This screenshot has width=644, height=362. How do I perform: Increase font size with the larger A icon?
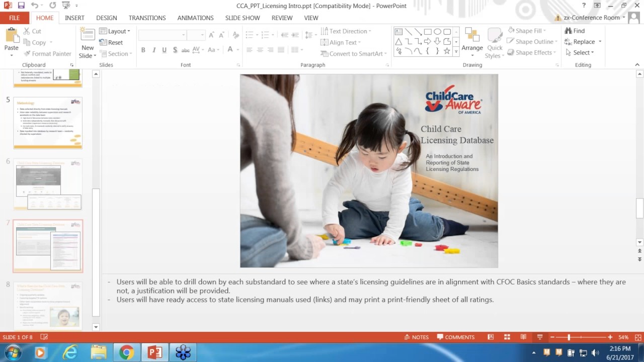[211, 35]
